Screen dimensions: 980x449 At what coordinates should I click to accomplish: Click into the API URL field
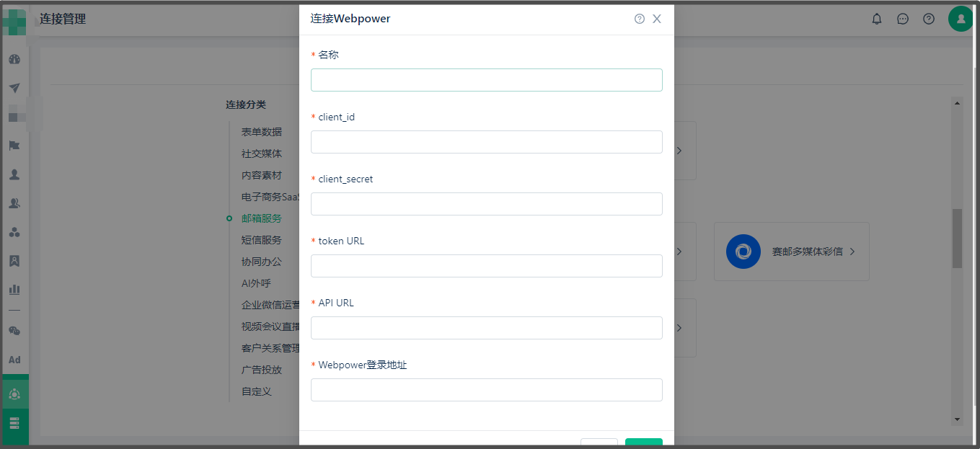(x=487, y=328)
